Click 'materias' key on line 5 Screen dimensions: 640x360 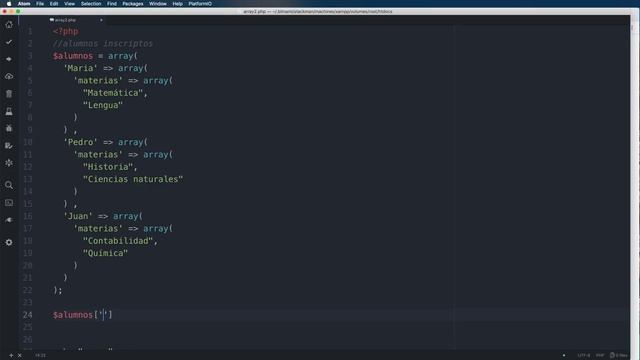point(98,81)
